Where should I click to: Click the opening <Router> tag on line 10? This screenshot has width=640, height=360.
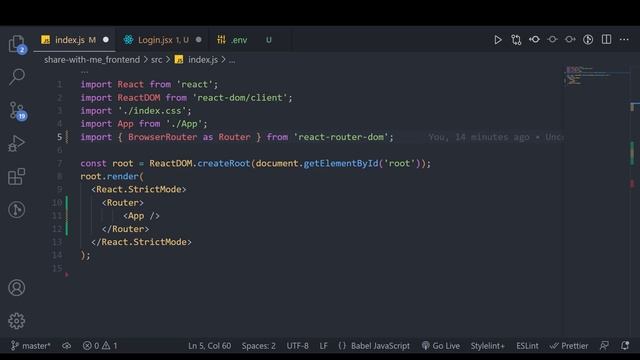point(122,203)
